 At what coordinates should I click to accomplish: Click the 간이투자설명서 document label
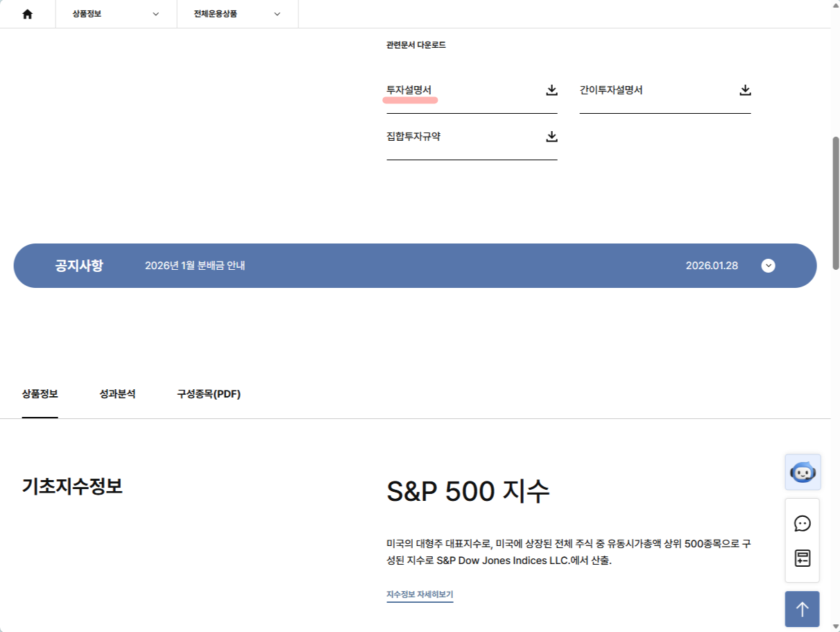click(611, 90)
